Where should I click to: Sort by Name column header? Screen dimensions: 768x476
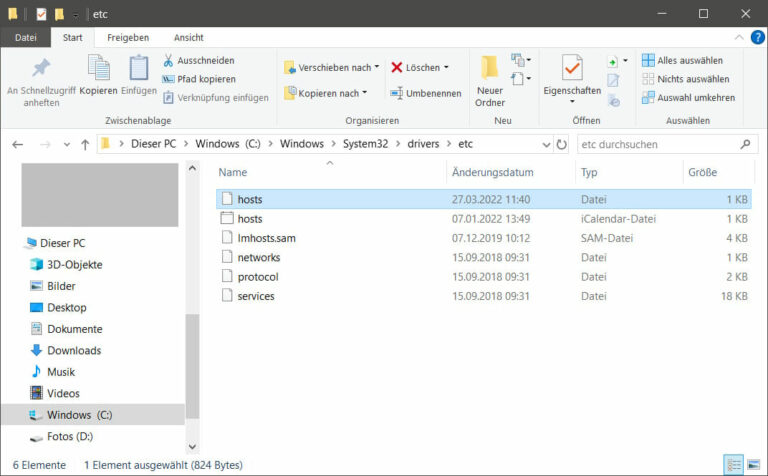point(233,172)
